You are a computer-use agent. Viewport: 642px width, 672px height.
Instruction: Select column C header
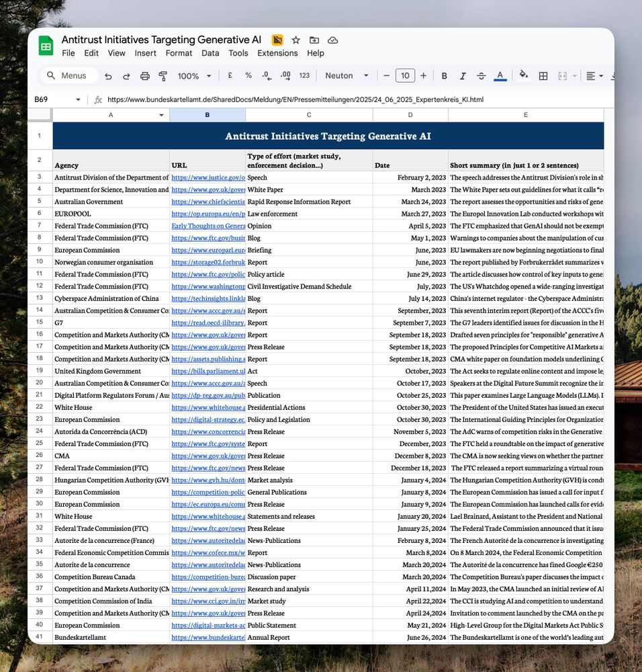309,115
